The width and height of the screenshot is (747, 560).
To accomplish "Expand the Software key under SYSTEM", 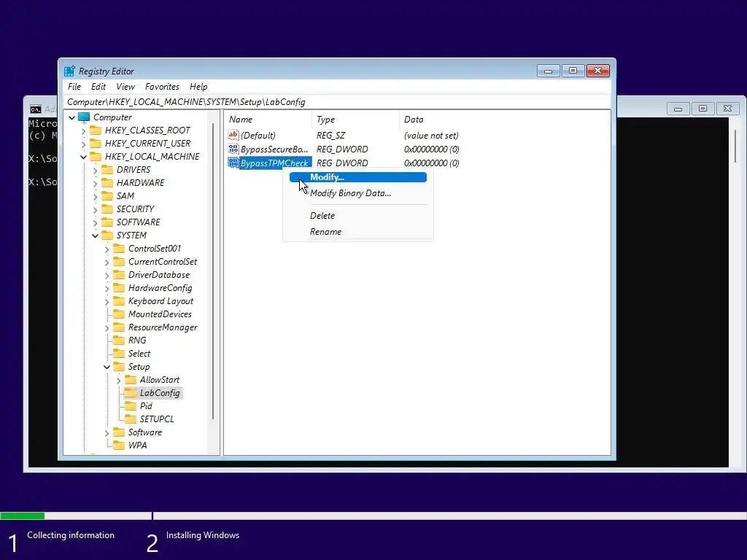I will (107, 432).
